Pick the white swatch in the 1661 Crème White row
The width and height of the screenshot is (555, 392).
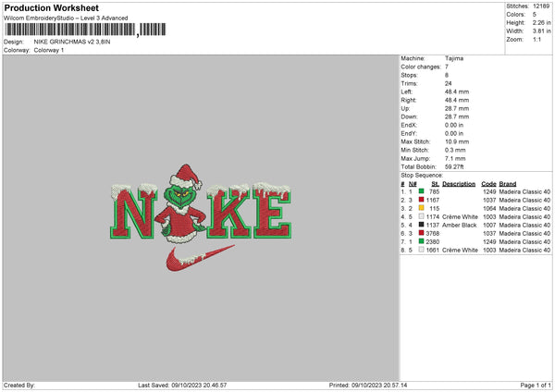pyautogui.click(x=421, y=250)
